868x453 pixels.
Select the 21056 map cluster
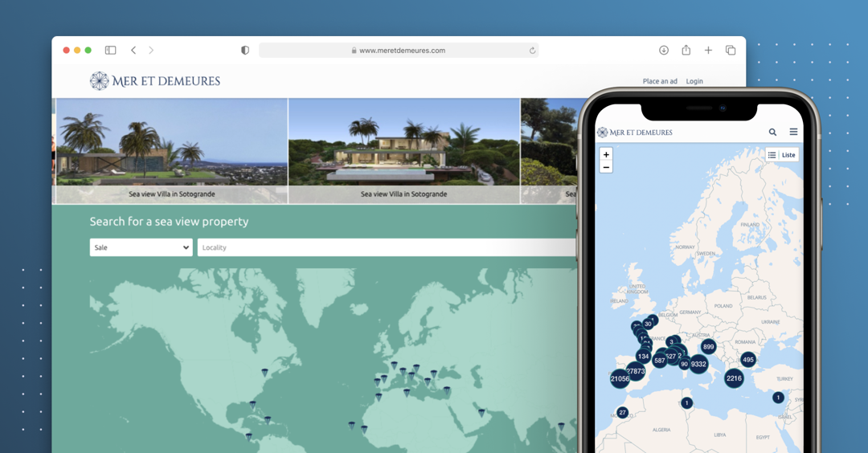click(x=620, y=379)
